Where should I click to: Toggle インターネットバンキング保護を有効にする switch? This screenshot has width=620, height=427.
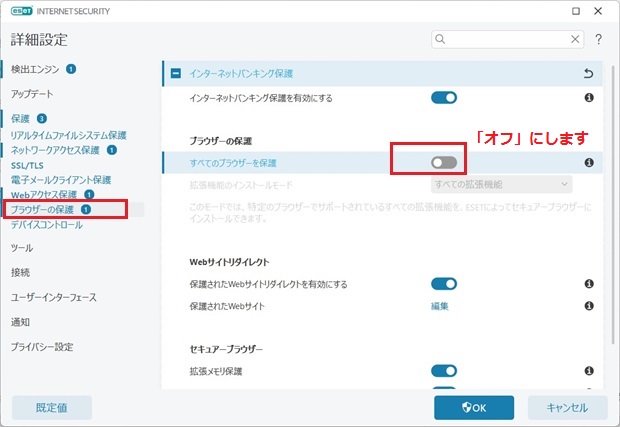pyautogui.click(x=444, y=98)
